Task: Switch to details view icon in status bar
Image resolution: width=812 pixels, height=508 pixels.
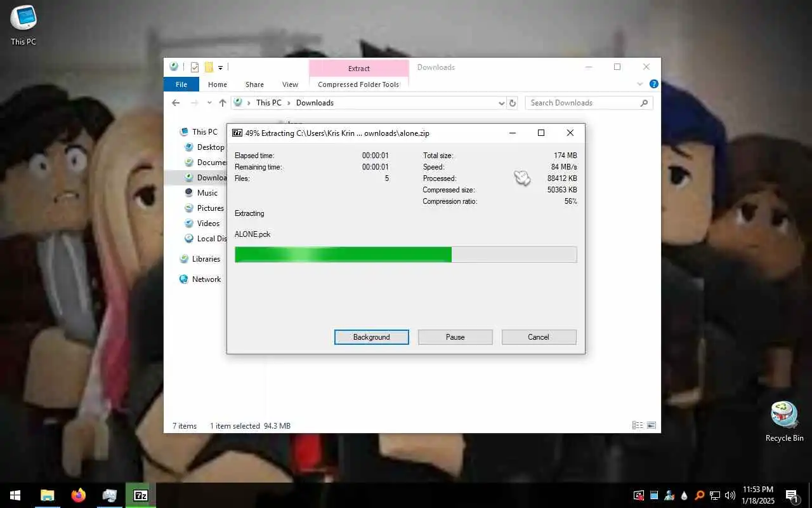Action: point(637,425)
